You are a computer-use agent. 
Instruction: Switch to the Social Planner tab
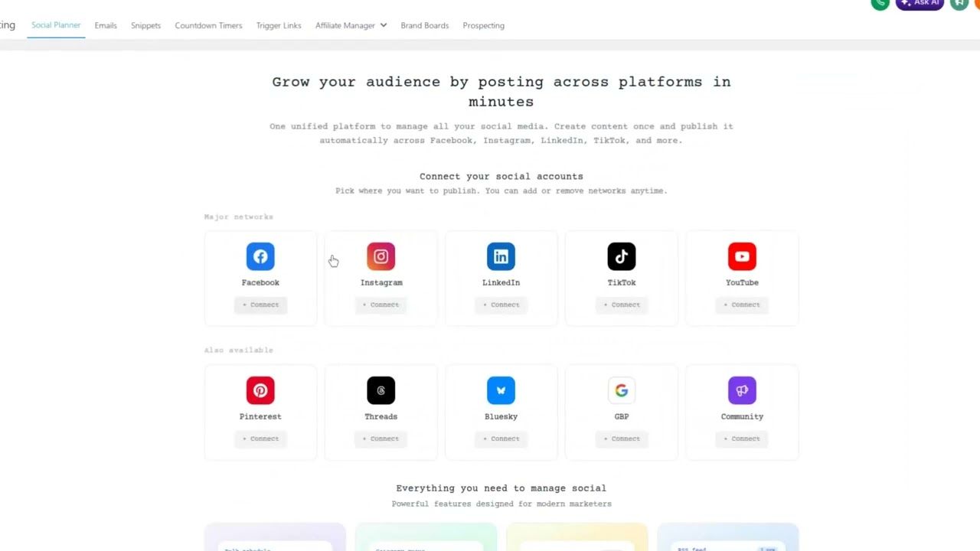(56, 25)
